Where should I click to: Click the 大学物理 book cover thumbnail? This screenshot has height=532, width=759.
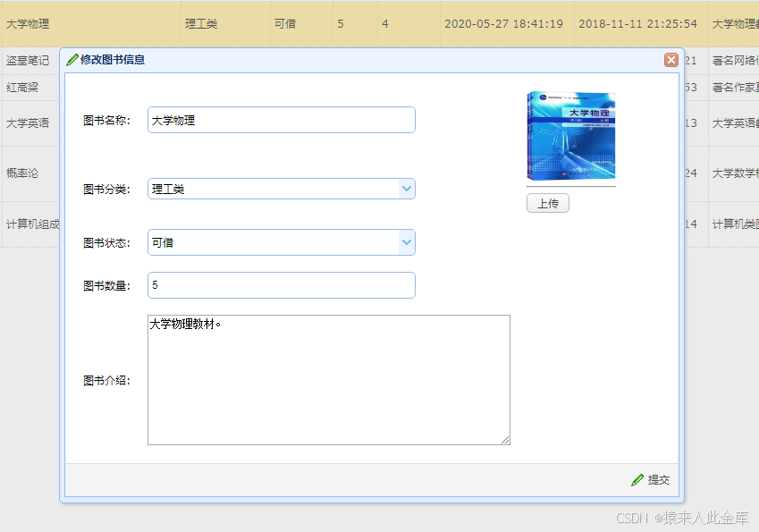click(570, 136)
